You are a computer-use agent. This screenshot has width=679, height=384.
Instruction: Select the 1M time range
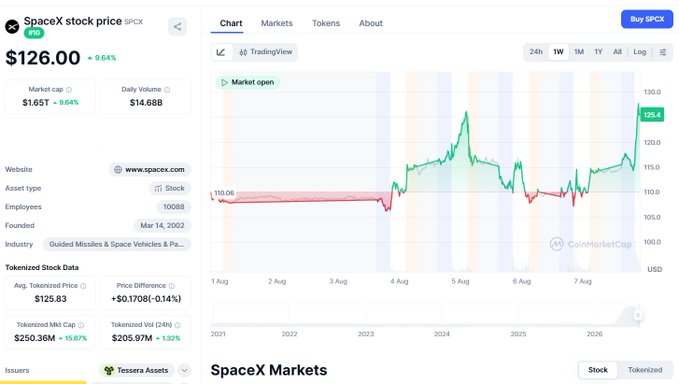point(579,52)
